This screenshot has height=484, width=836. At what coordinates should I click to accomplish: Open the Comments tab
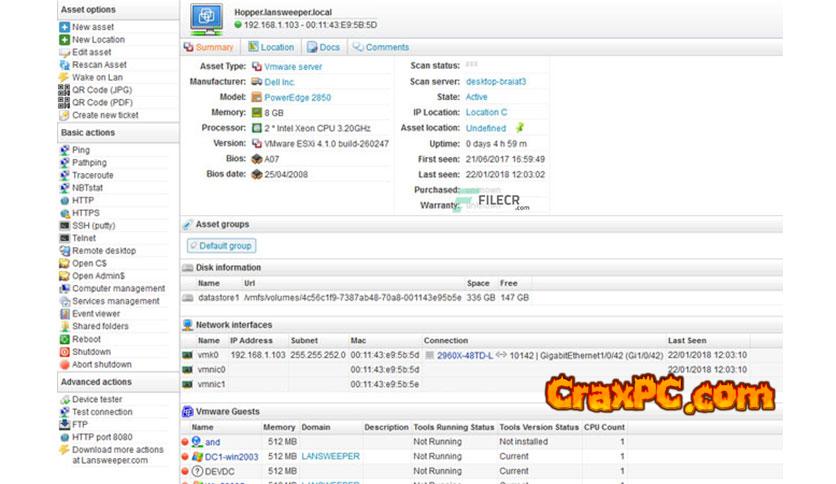pos(379,47)
